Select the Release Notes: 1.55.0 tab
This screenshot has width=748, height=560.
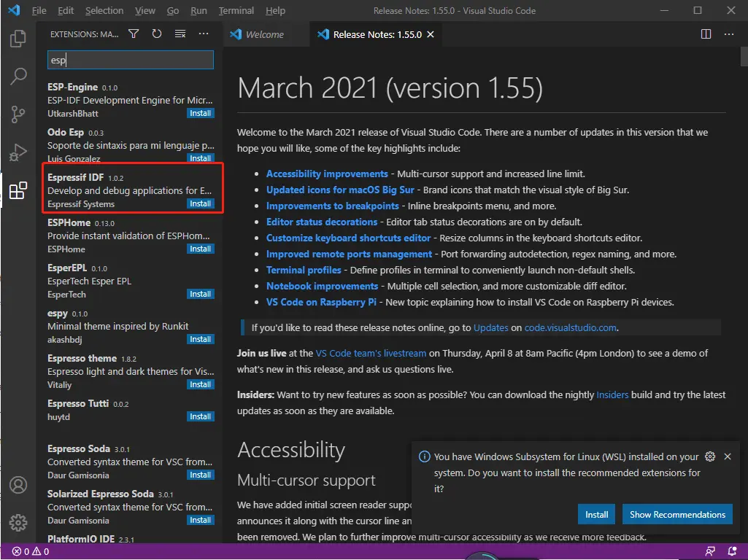pyautogui.click(x=376, y=34)
